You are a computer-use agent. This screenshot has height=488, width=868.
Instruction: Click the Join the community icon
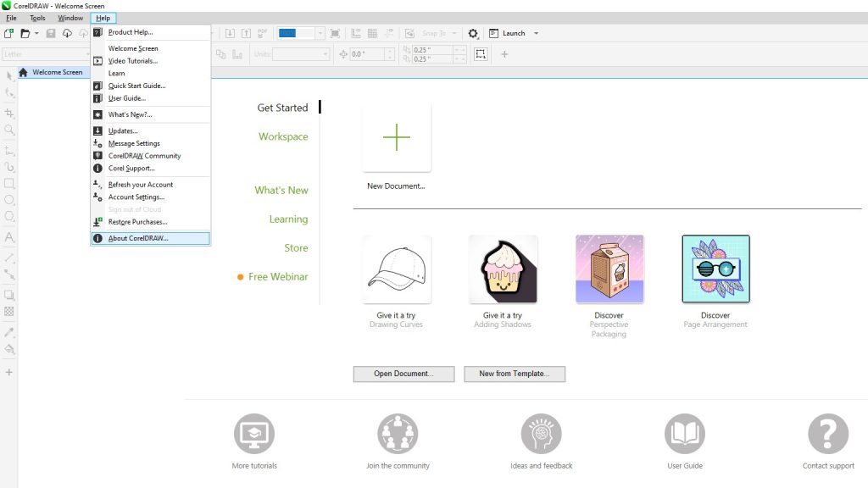pyautogui.click(x=398, y=434)
